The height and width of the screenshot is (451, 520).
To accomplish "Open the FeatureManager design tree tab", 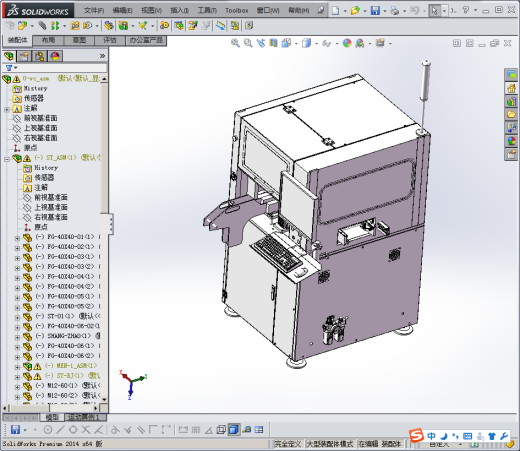I will pyautogui.click(x=9, y=56).
